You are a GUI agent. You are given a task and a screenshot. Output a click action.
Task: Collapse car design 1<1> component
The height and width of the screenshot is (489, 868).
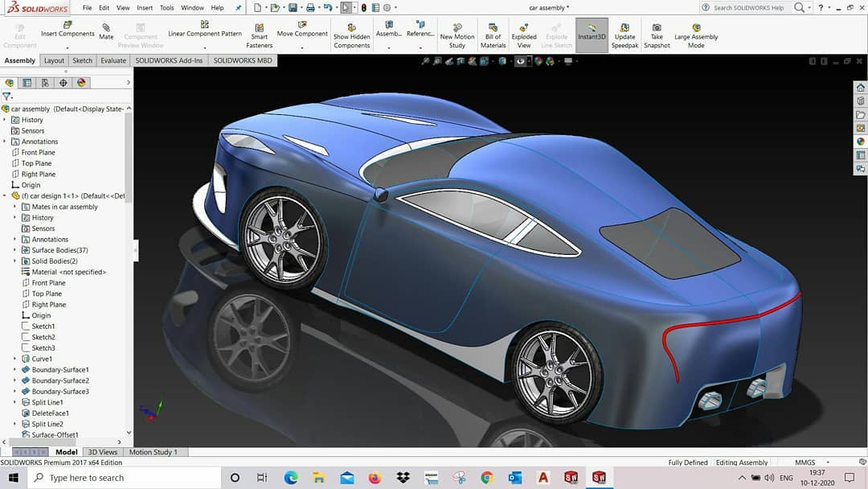(5, 195)
